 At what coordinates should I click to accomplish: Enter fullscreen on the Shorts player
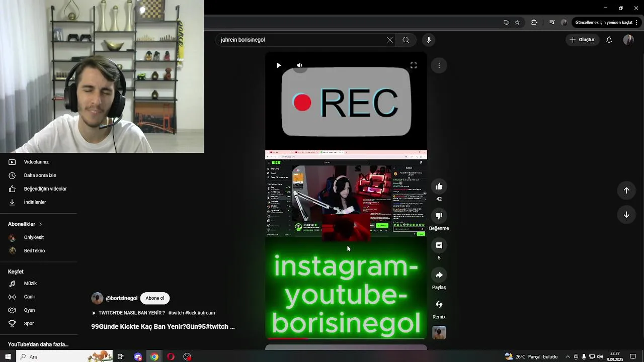414,65
